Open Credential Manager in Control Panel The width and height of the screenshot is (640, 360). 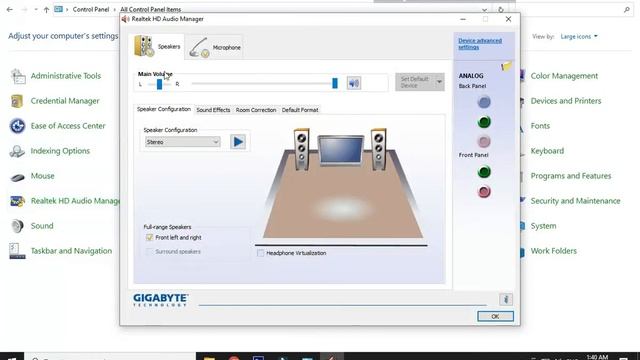click(65, 101)
